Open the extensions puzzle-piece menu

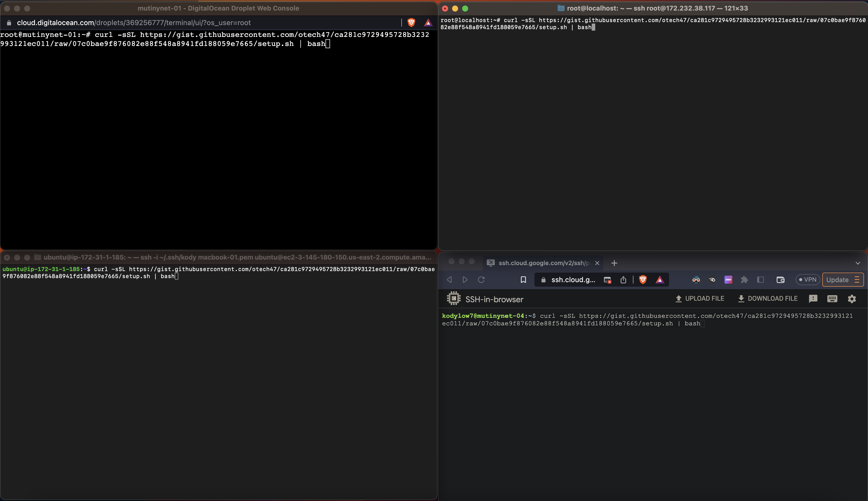pyautogui.click(x=744, y=280)
